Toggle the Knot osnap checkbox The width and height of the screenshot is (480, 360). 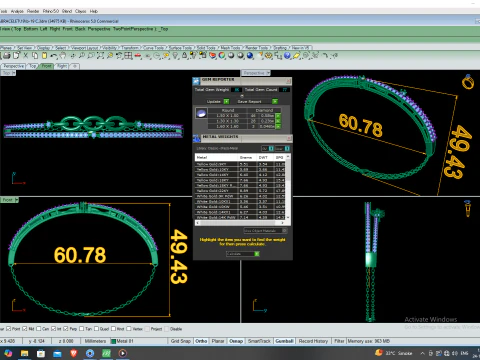(113, 329)
